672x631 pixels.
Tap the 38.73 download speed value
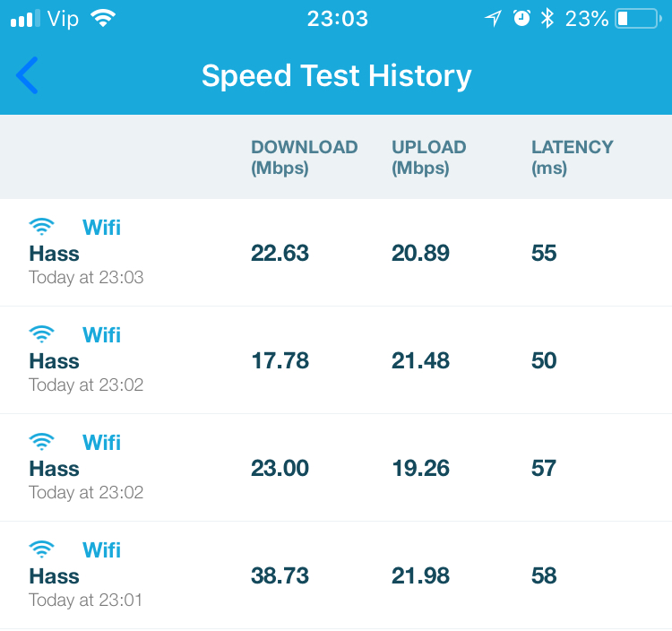[280, 576]
